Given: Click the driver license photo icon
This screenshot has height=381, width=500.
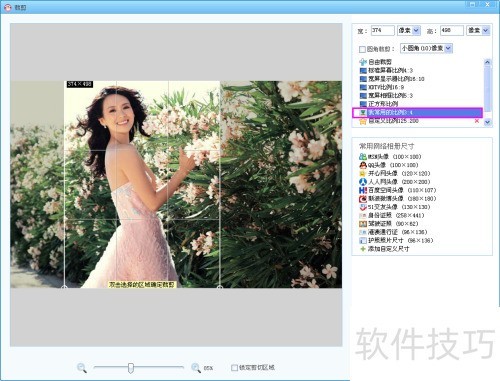Looking at the screenshot, I should 363,223.
